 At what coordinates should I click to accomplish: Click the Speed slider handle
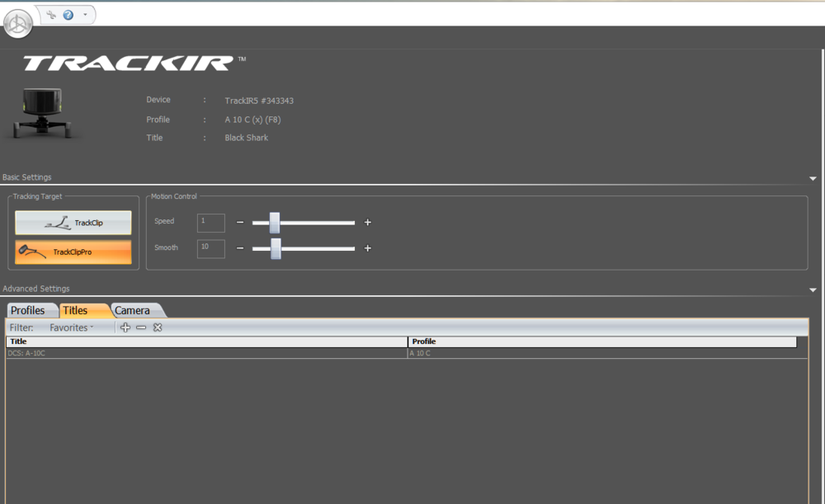275,223
